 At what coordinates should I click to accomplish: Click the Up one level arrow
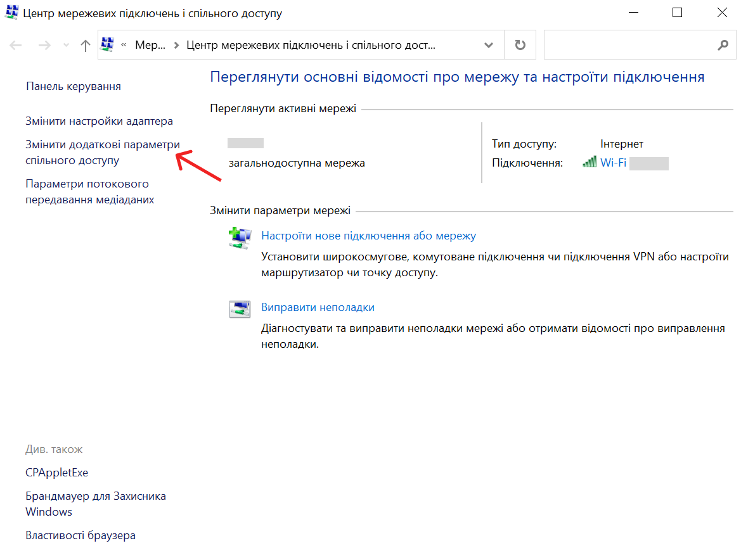[x=86, y=46]
